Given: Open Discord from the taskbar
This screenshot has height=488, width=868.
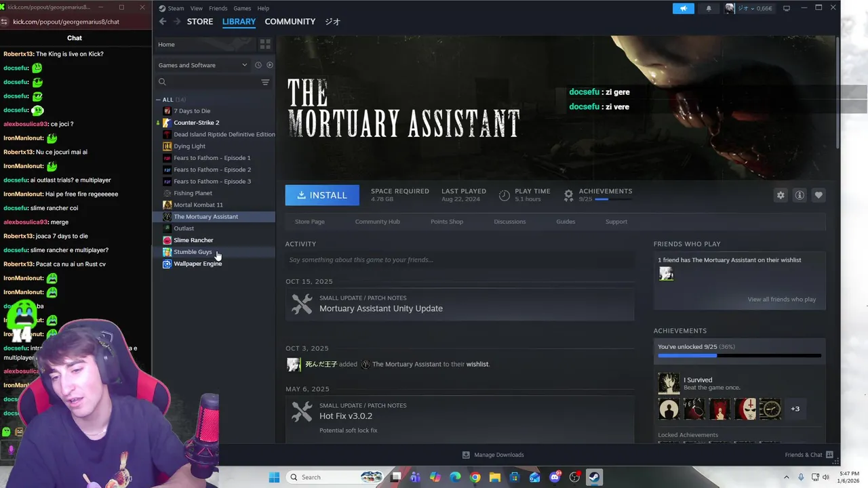Looking at the screenshot, I should (x=555, y=477).
